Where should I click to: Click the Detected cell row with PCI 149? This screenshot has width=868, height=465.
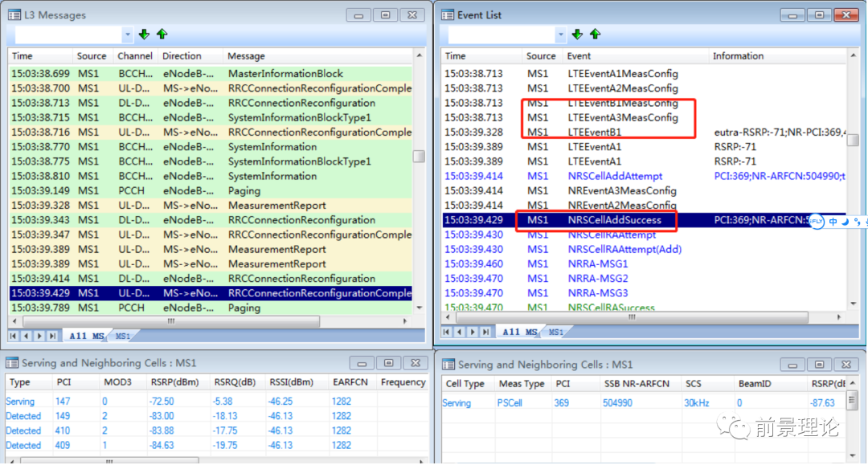click(216, 416)
